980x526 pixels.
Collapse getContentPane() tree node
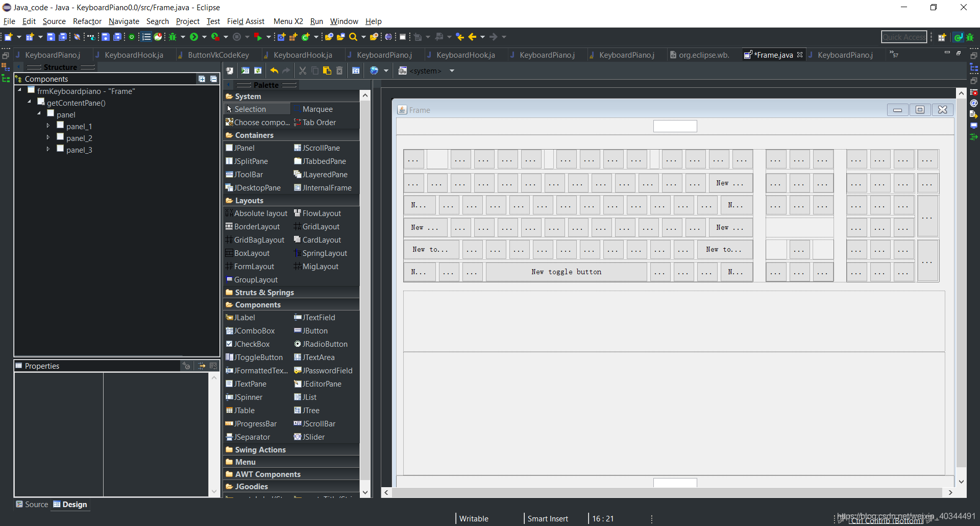tap(29, 102)
